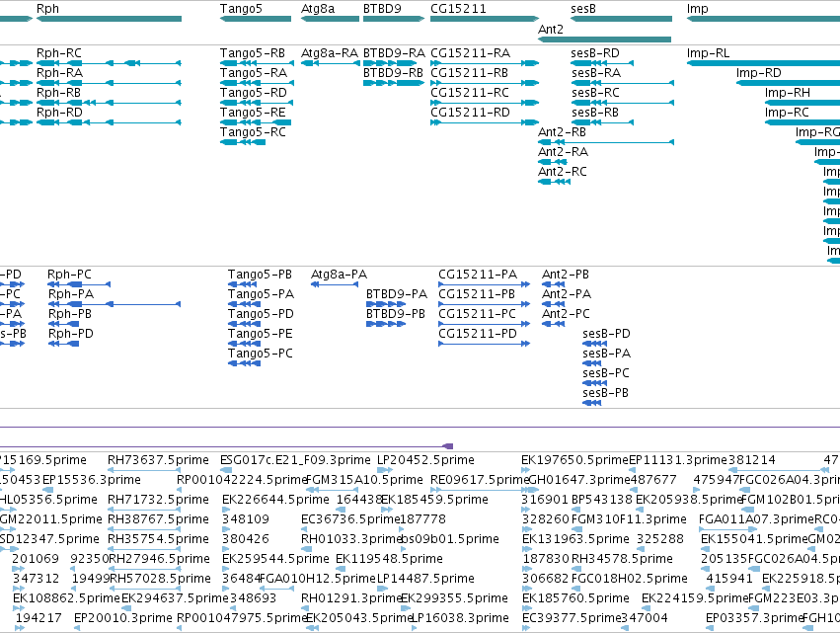
Task: Select EST EP15536.3prime
Action: (x=47, y=490)
